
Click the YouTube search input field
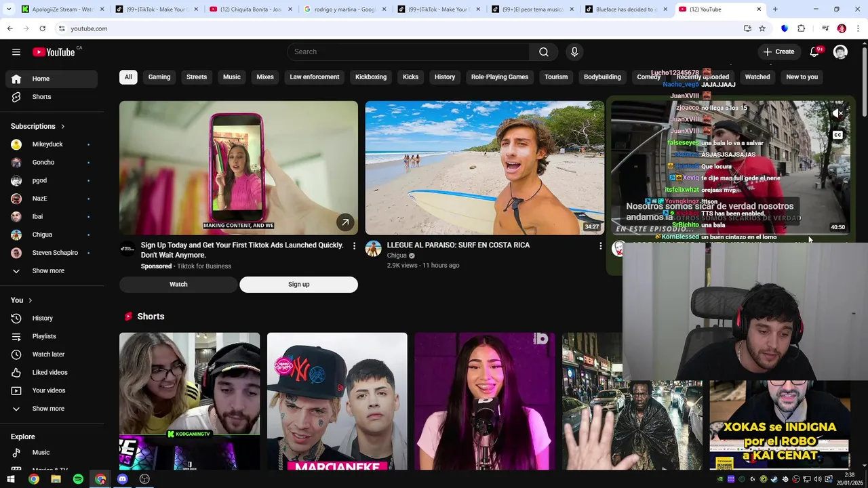[408, 52]
